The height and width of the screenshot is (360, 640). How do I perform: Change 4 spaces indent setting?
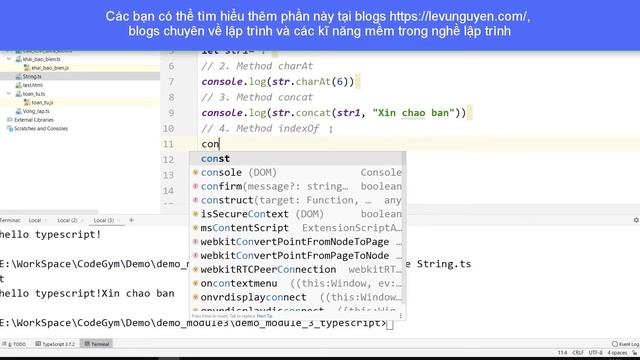(617, 353)
